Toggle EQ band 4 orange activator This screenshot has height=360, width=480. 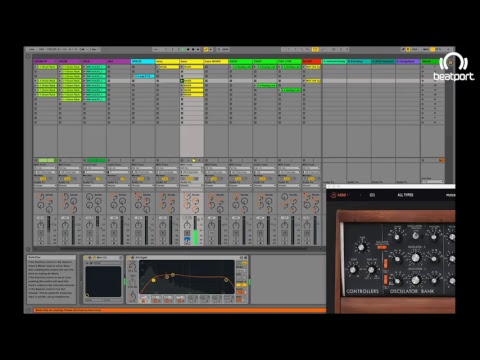click(x=180, y=301)
